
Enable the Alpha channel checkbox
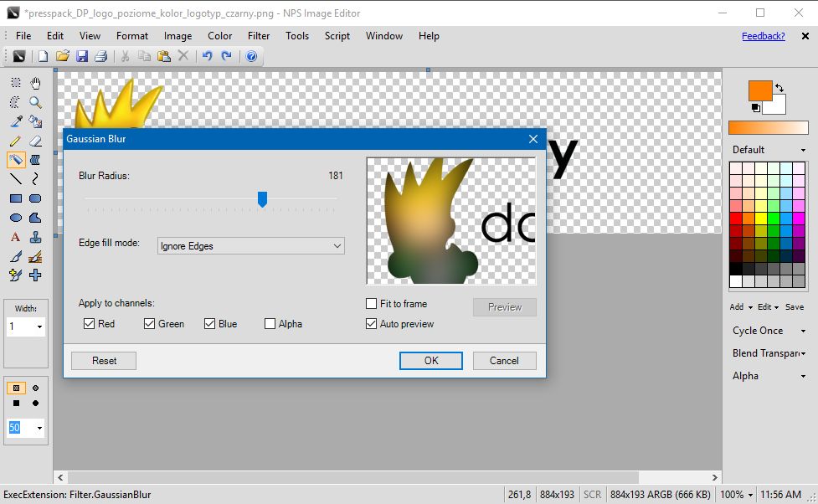click(x=270, y=323)
